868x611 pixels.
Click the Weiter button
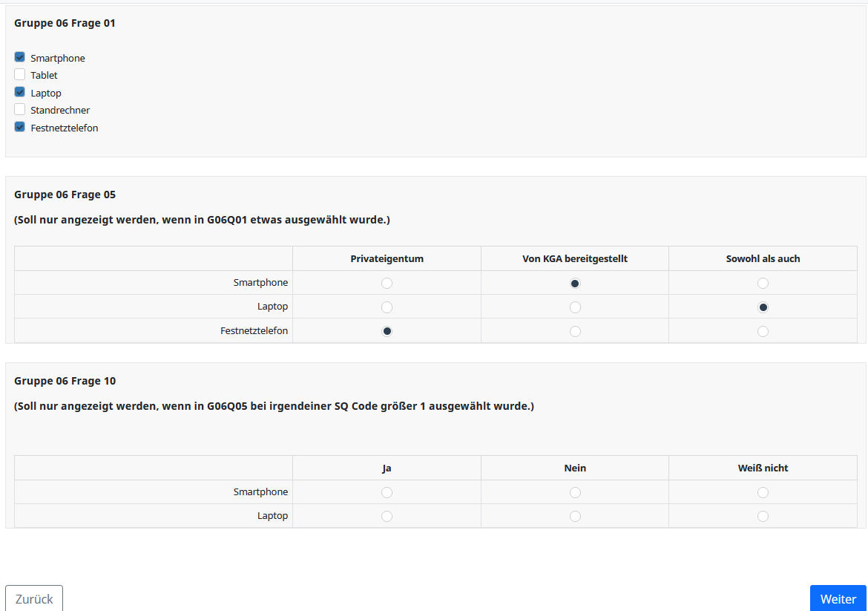point(838,598)
